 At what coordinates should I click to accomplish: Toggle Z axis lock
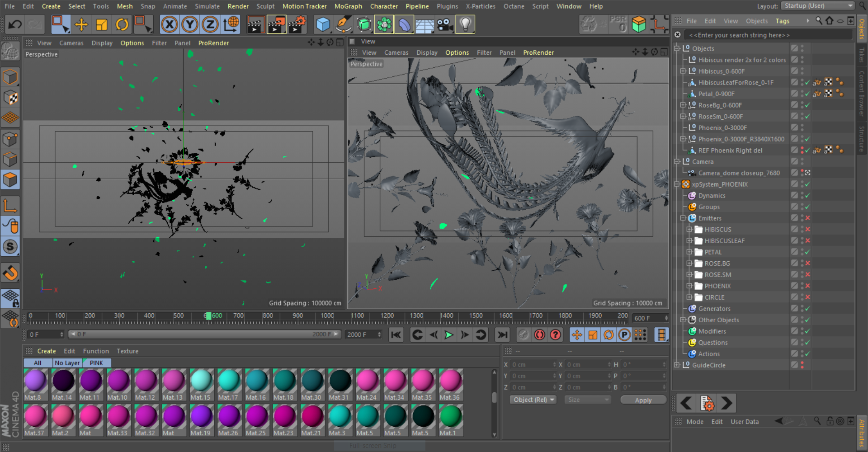[x=210, y=24]
